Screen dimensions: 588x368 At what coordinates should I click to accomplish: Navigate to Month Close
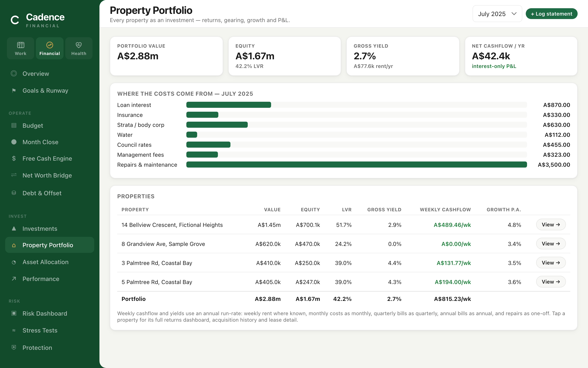pos(50,142)
